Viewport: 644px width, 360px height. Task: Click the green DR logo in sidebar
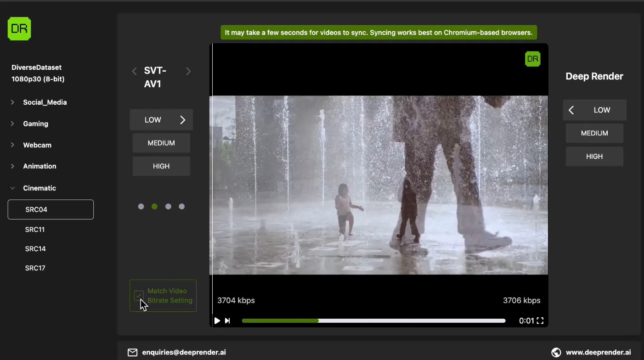[x=19, y=28]
